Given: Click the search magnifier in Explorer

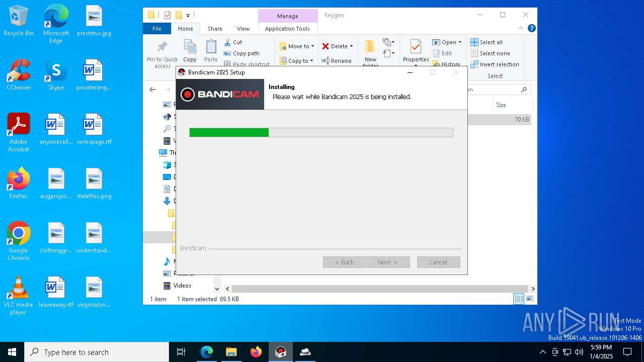Looking at the screenshot, I should pyautogui.click(x=524, y=89).
